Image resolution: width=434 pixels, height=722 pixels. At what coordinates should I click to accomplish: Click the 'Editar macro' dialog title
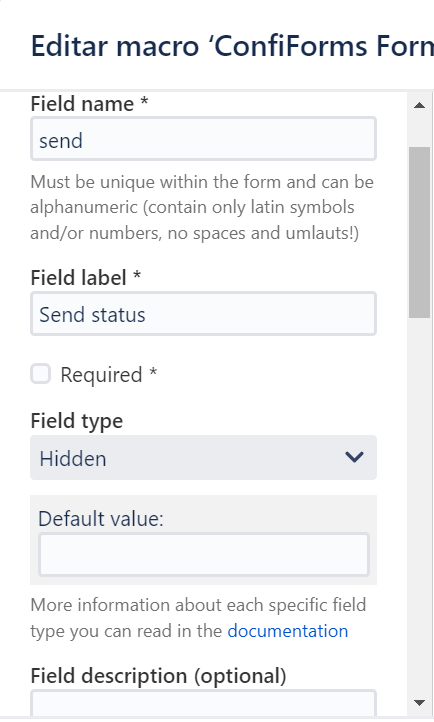(x=232, y=46)
